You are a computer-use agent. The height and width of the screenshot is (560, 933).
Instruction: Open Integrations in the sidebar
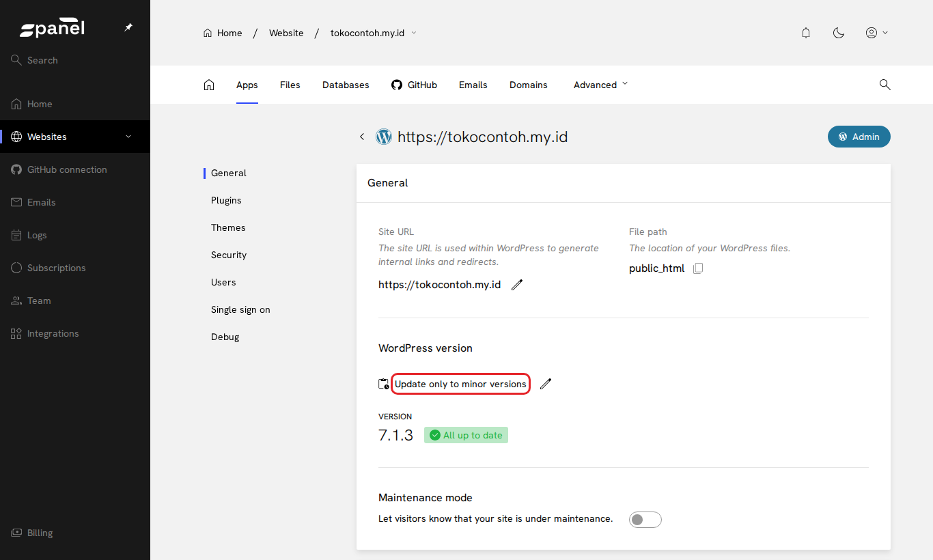tap(75, 333)
